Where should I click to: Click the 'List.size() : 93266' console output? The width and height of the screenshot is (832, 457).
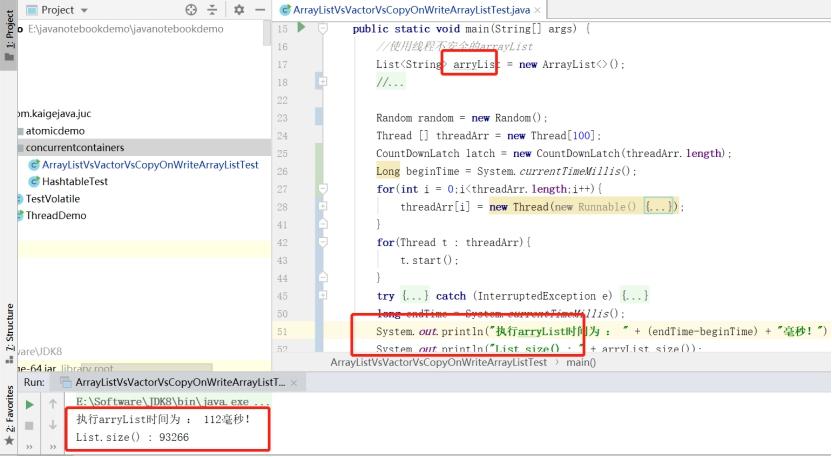tap(132, 437)
